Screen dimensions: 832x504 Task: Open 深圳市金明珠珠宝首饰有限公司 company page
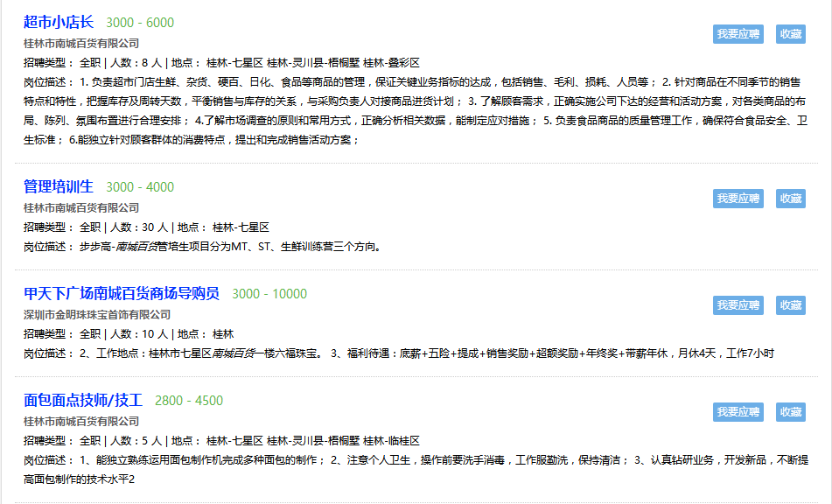(96, 314)
